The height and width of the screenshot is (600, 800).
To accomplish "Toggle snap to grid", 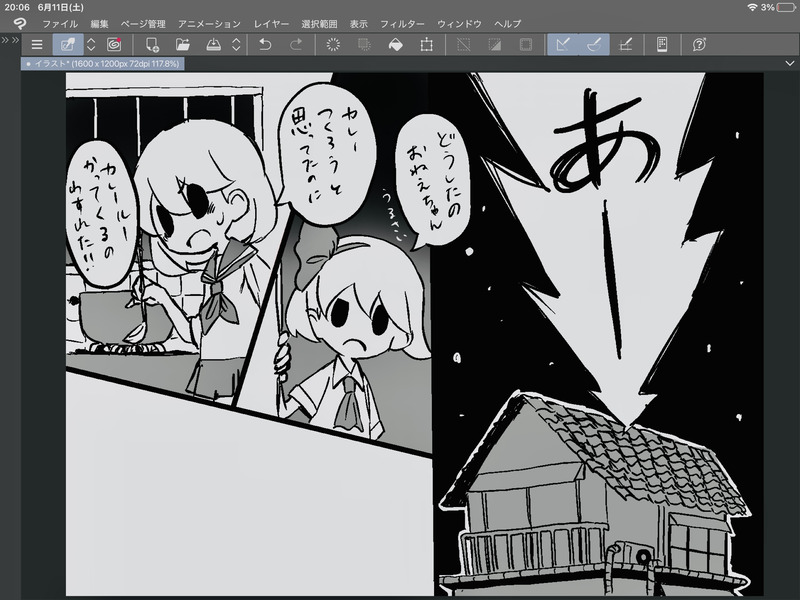I will click(x=626, y=44).
